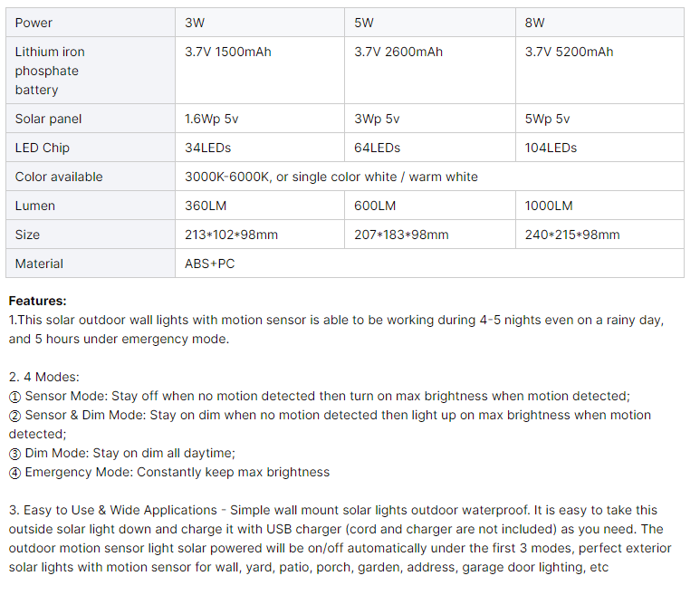Click the 3.7V 1500mAh battery cell

[x=260, y=71]
